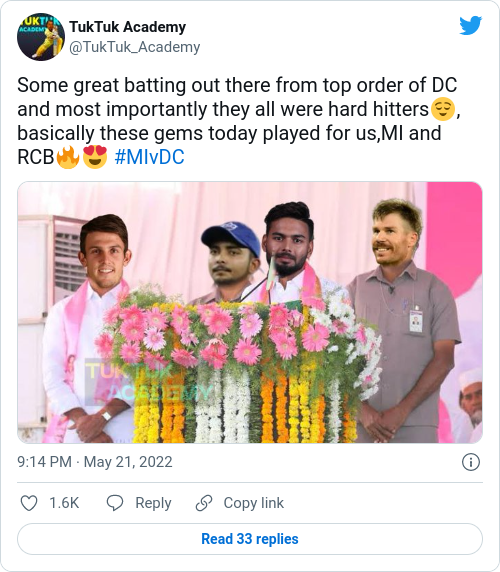
Task: Click the tweet body text
Action: [x=239, y=121]
